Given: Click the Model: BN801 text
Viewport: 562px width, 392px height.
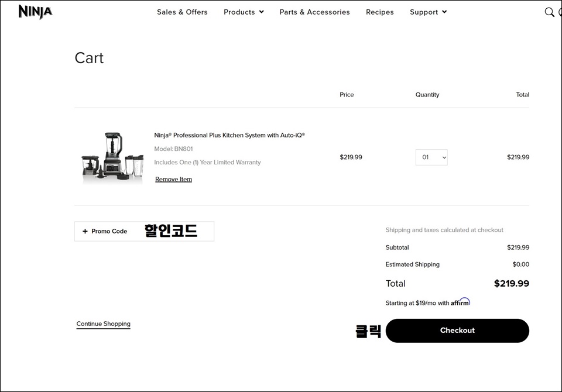Looking at the screenshot, I should (173, 149).
